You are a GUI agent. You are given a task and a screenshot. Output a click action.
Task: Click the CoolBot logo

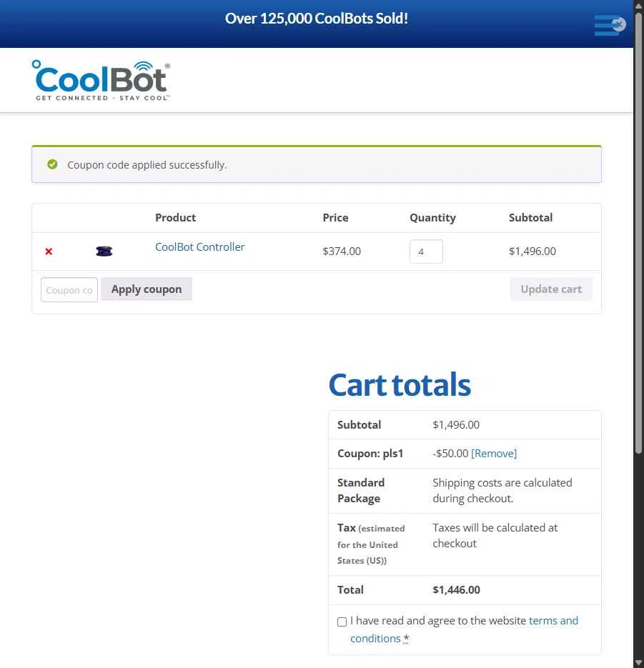coord(101,81)
